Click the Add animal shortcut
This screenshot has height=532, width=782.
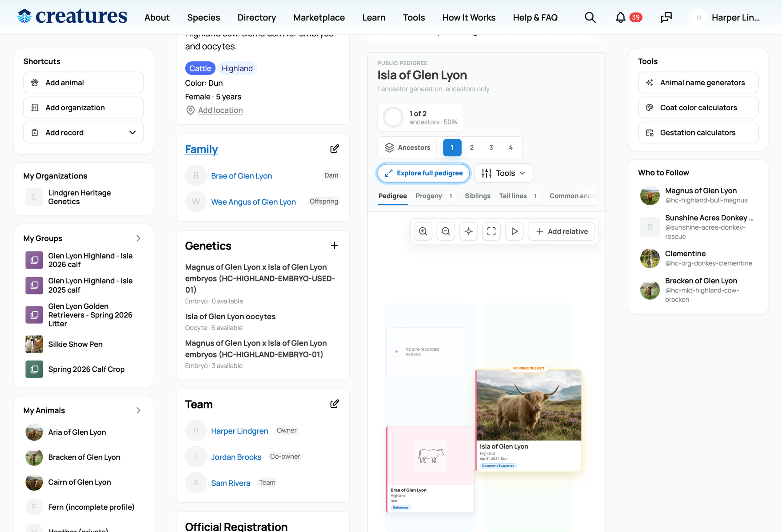tap(84, 83)
